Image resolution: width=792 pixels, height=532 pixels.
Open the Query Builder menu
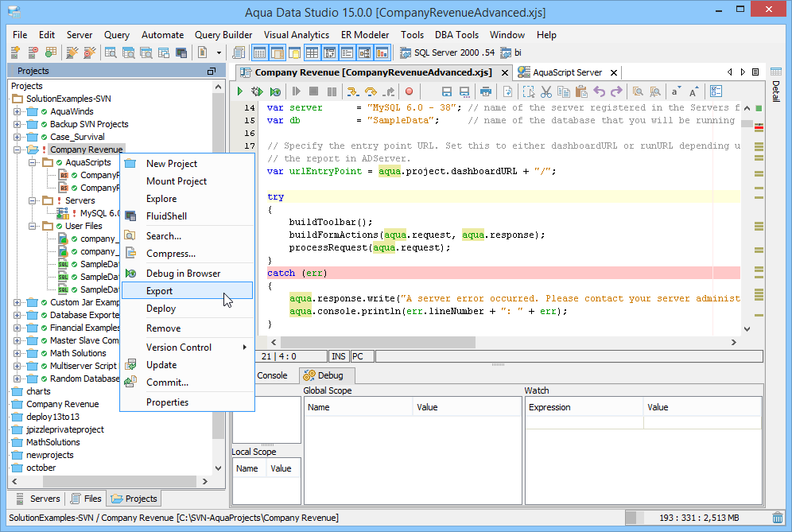click(223, 35)
